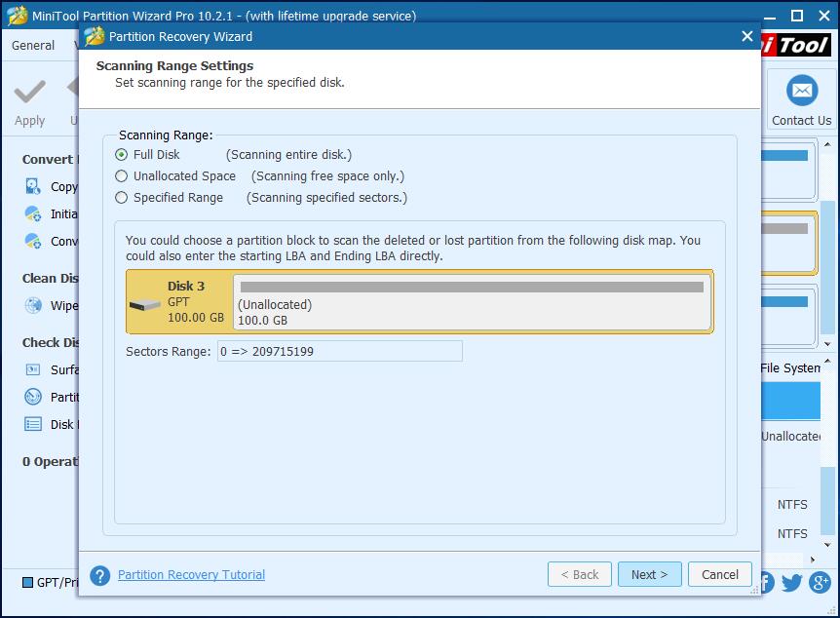The height and width of the screenshot is (618, 840).
Task: Click the MiniTool application logo in title bar
Action: (x=17, y=15)
